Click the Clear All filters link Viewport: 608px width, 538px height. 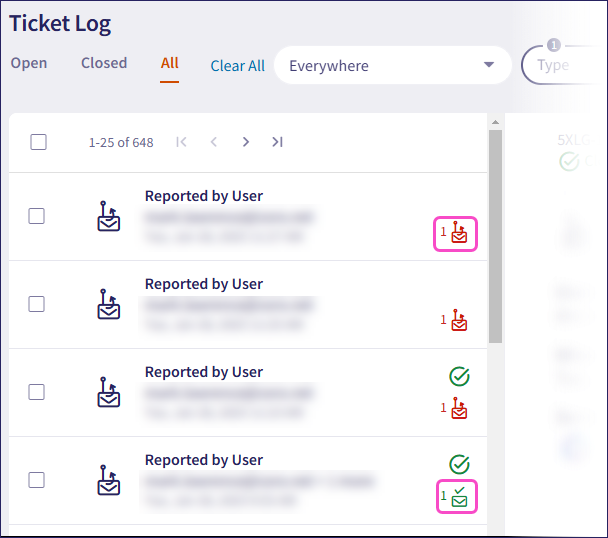point(237,66)
